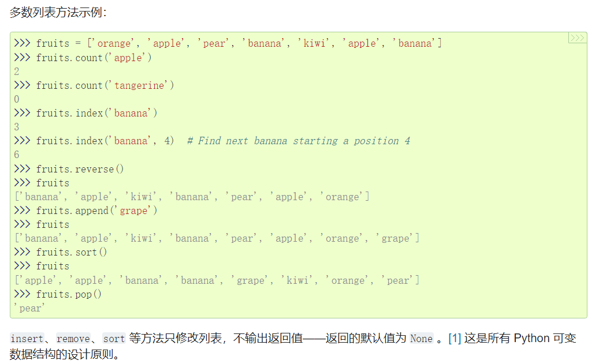Click the 'orange' string in list assignment

click(x=114, y=44)
